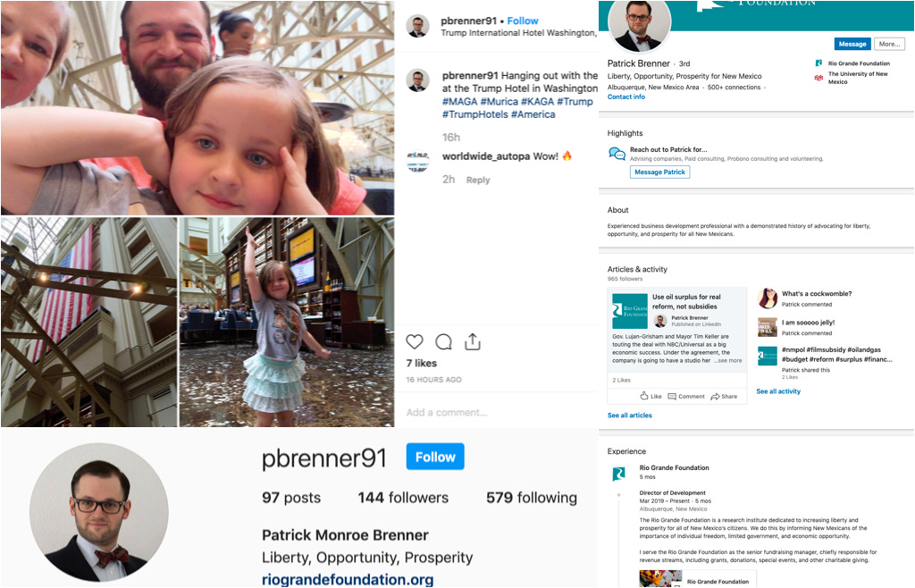
Task: Open Patrick Brenner's Contact info link
Action: tap(626, 97)
